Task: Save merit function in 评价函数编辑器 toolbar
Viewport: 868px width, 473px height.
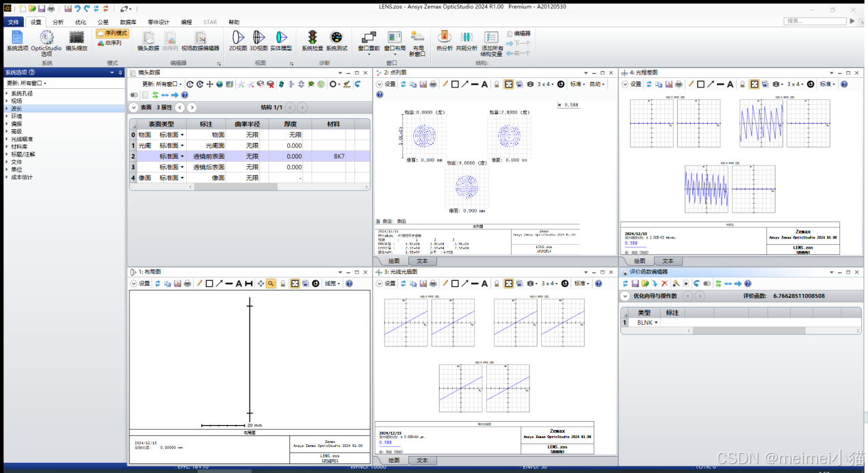Action: click(x=635, y=283)
